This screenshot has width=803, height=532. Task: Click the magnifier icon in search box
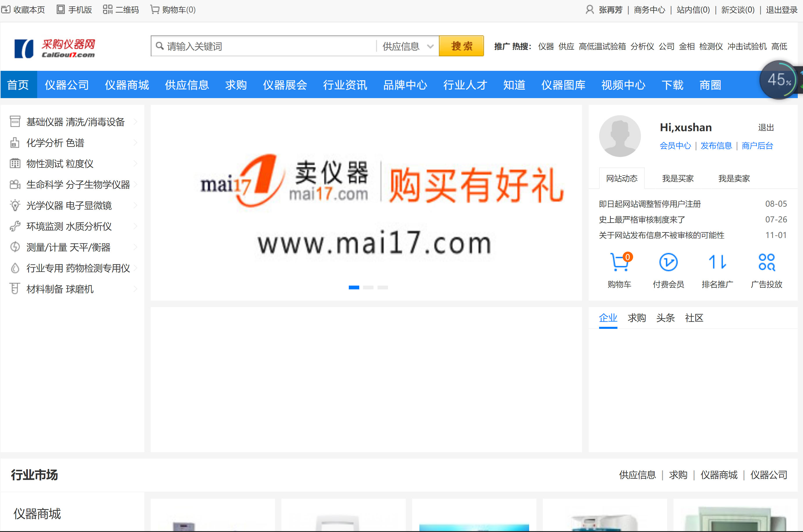point(159,46)
